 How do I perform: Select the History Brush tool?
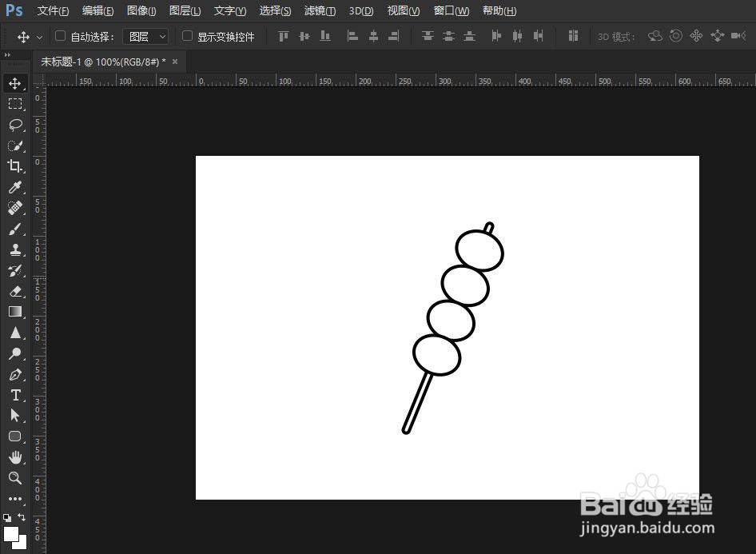click(x=15, y=270)
